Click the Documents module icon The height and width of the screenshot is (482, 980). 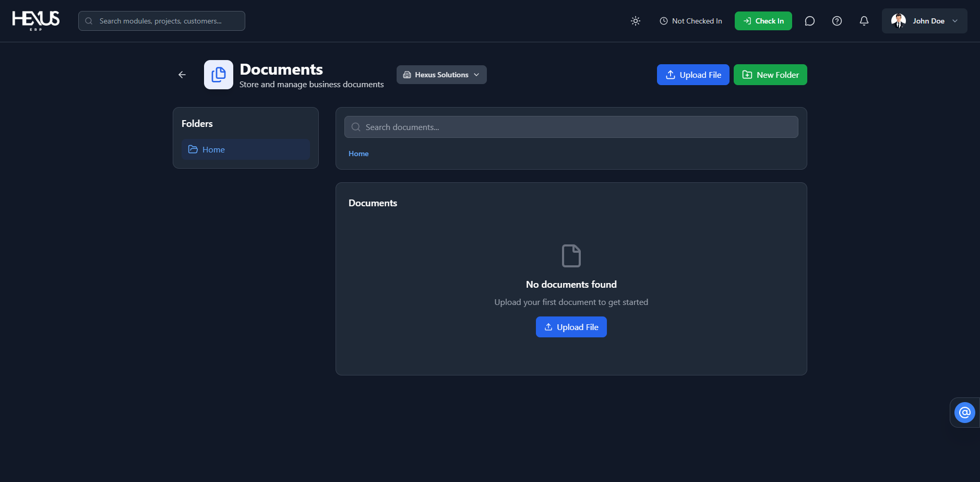(x=219, y=75)
